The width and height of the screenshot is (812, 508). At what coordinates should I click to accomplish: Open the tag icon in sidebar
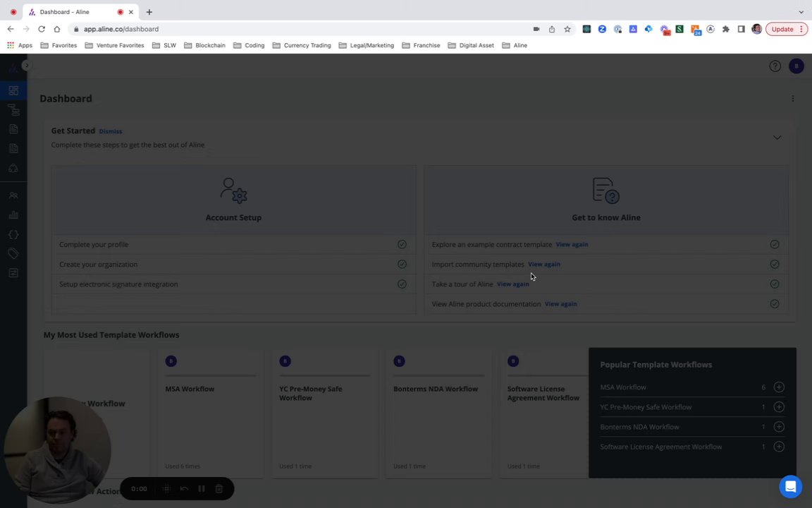pyautogui.click(x=13, y=253)
